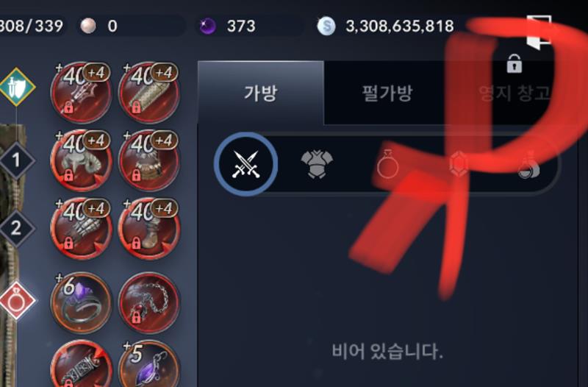The width and height of the screenshot is (588, 387).
Task: Open the locked 영지 창고 tab
Action: pos(514,86)
